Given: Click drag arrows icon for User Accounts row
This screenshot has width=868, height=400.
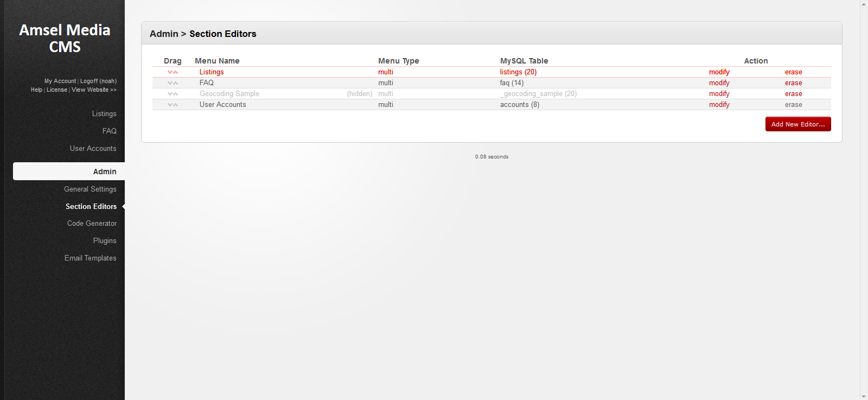Looking at the screenshot, I should point(173,105).
